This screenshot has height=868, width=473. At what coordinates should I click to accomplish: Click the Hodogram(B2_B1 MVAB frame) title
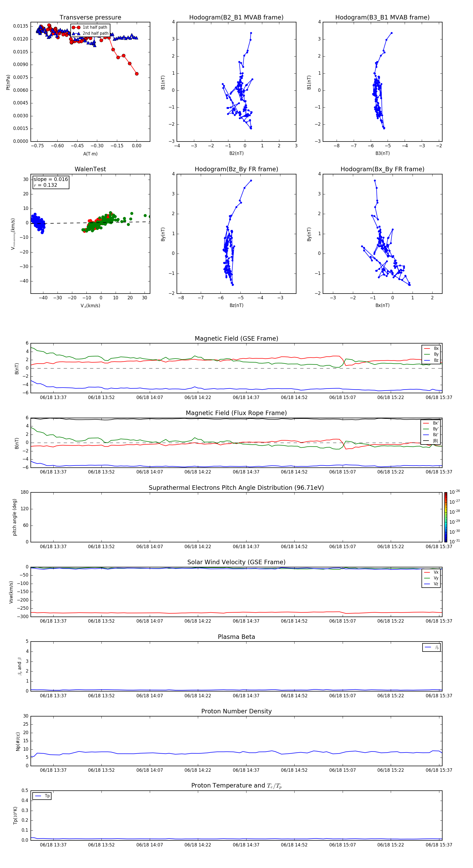click(x=236, y=18)
